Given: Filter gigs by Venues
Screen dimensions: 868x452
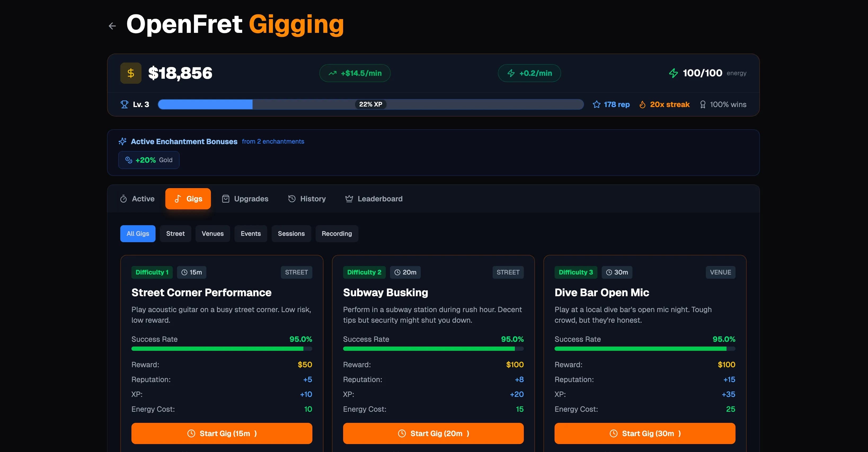Looking at the screenshot, I should coord(212,234).
